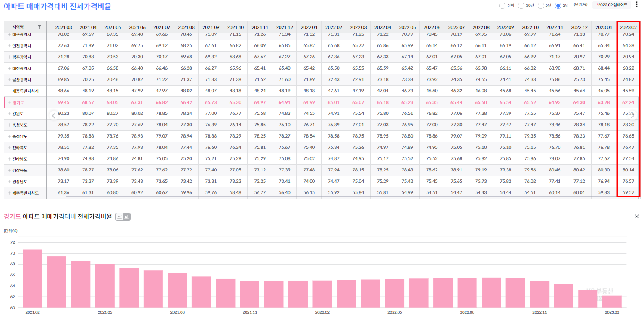Image resolution: width=644 pixels, height=317 pixels.
Task: Click the 2022.11 column header
Action: [555, 27]
